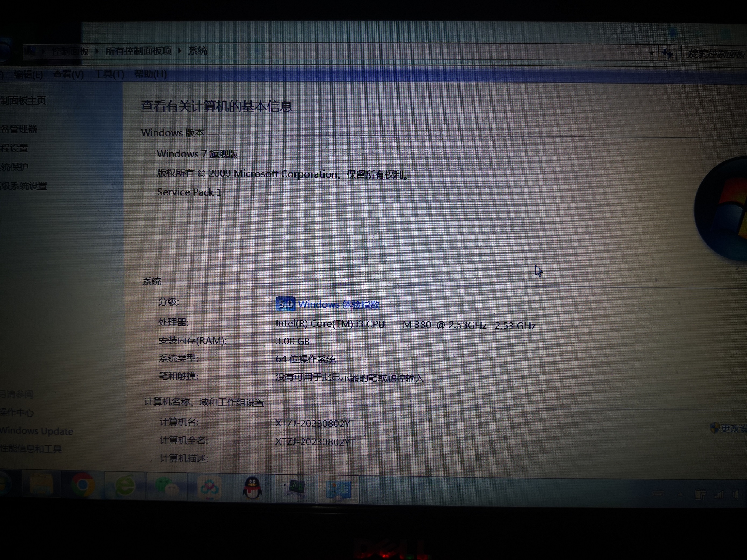Click the 安装内存(RAM): label
747x560 pixels.
tap(193, 340)
